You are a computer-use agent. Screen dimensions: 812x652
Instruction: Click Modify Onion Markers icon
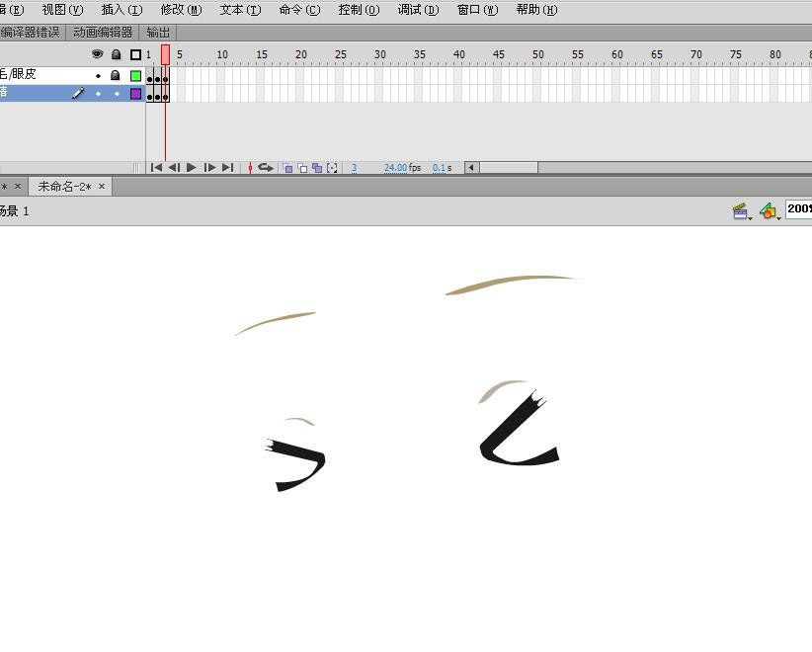click(x=332, y=168)
